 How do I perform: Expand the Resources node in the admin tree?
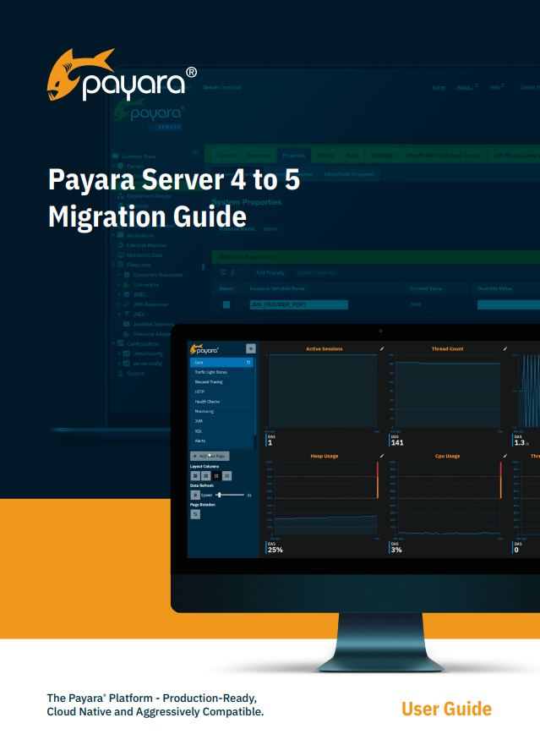[x=114, y=265]
